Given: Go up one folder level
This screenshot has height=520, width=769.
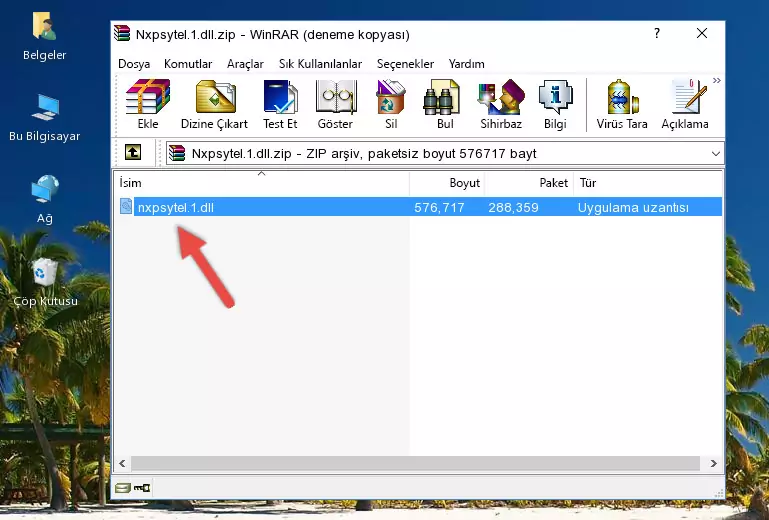Looking at the screenshot, I should click(133, 153).
